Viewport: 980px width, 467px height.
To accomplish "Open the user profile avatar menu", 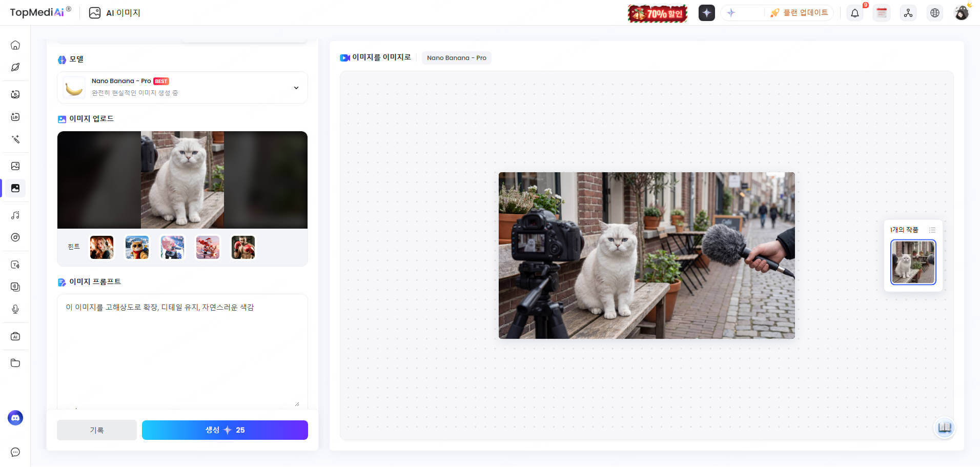I will [962, 13].
